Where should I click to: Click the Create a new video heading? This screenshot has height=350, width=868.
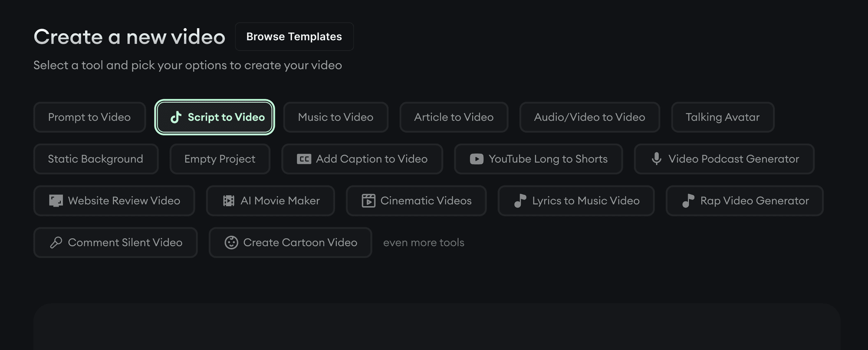(129, 37)
